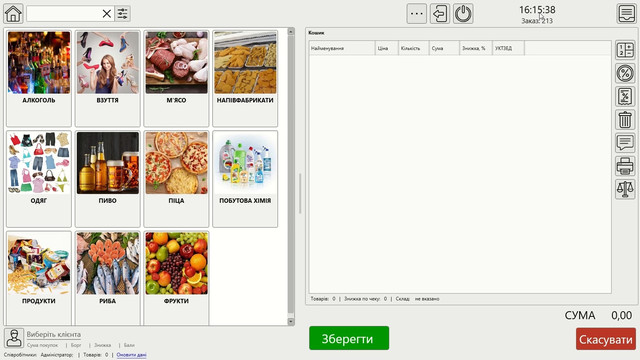This screenshot has height=360, width=640.
Task: Open the АЛКОГОЛЬ category
Action: click(39, 78)
